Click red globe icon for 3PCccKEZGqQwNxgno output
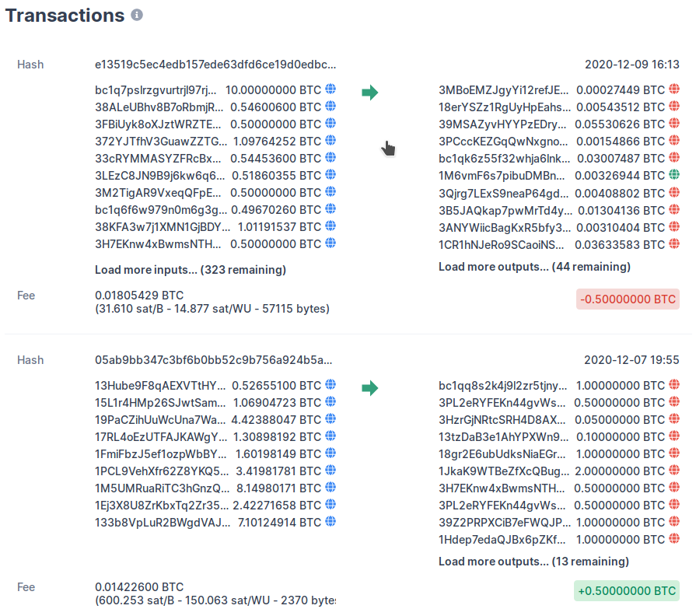This screenshot has width=696, height=616. point(674,140)
